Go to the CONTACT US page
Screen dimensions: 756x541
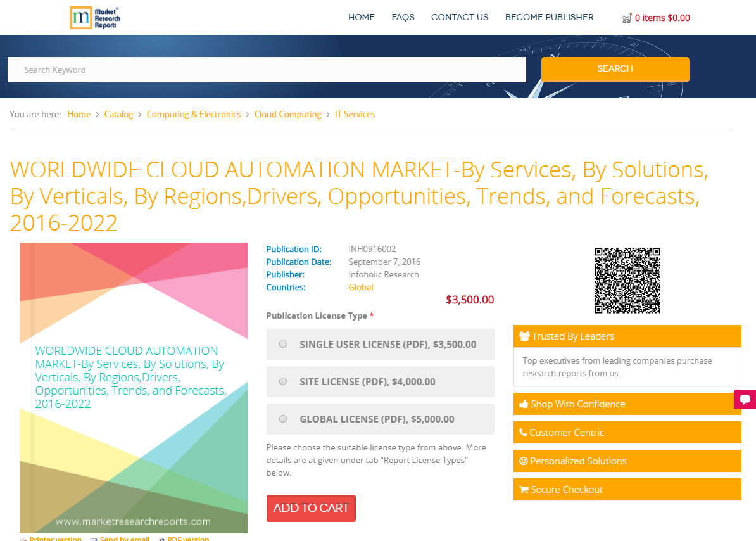tap(460, 17)
